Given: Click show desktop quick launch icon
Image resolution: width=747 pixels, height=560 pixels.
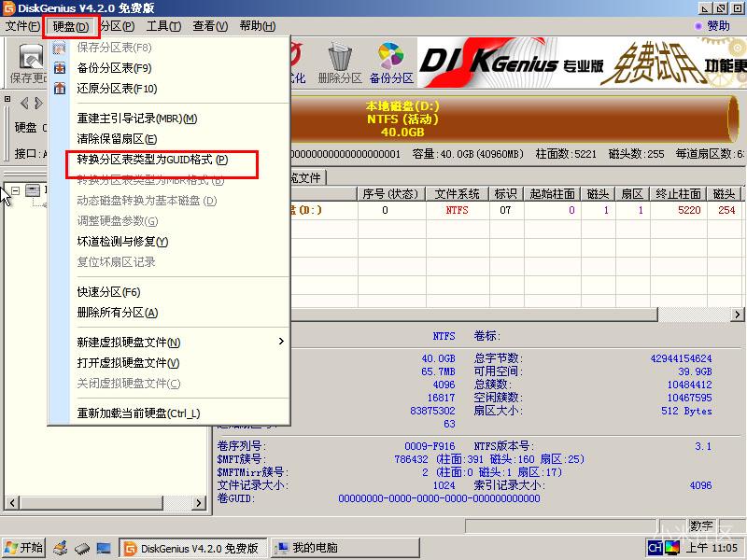Looking at the screenshot, I should pyautogui.click(x=104, y=548).
